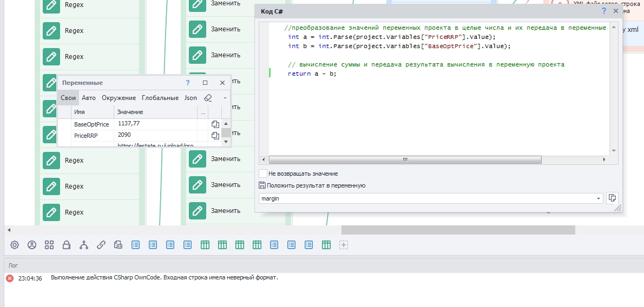Click the copy icon next to the margin field
The image size is (644, 307).
tap(612, 198)
